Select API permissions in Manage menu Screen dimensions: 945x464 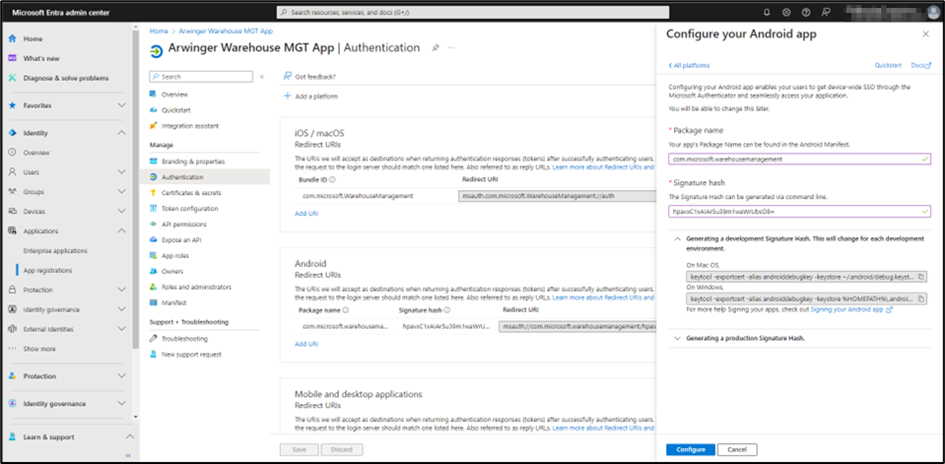(x=184, y=224)
